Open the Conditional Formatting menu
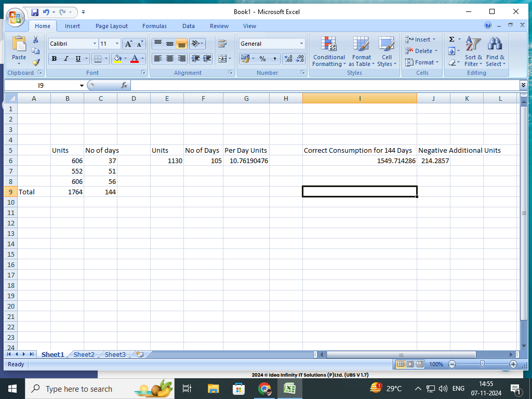This screenshot has width=532, height=399. (x=329, y=51)
